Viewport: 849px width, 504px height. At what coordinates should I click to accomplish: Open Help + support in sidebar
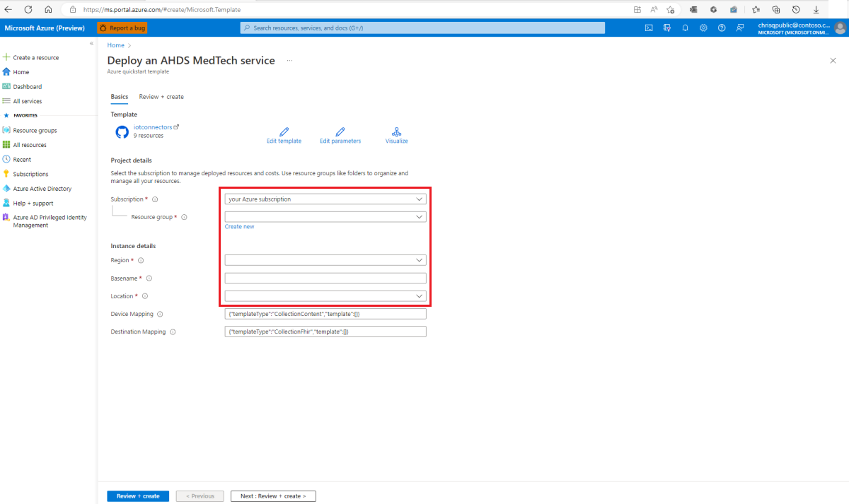click(x=33, y=203)
